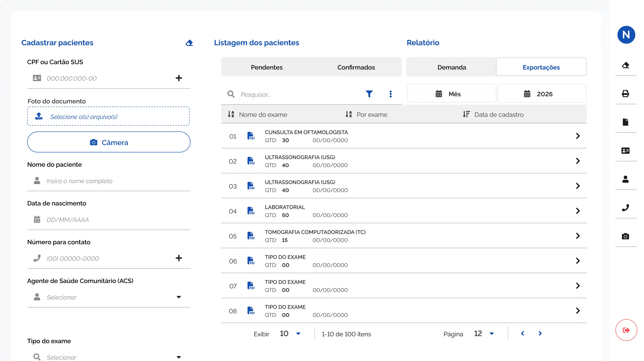
Task: Click the filter funnel icon in search bar
Action: click(x=369, y=94)
